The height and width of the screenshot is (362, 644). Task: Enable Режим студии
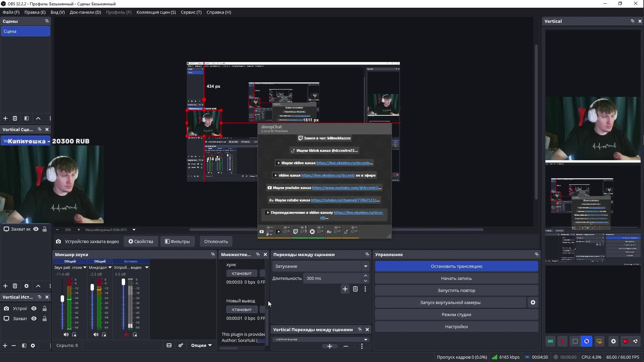point(457,314)
